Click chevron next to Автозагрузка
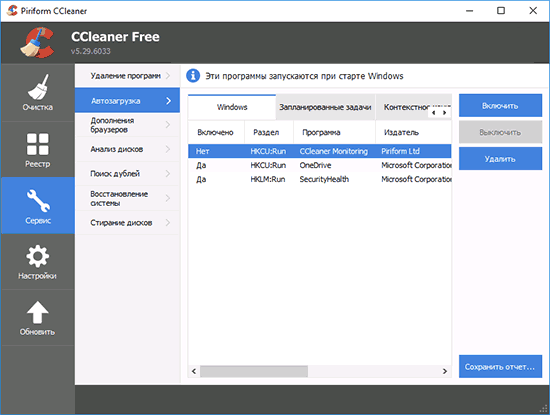Image resolution: width=550 pixels, height=415 pixels. (169, 101)
